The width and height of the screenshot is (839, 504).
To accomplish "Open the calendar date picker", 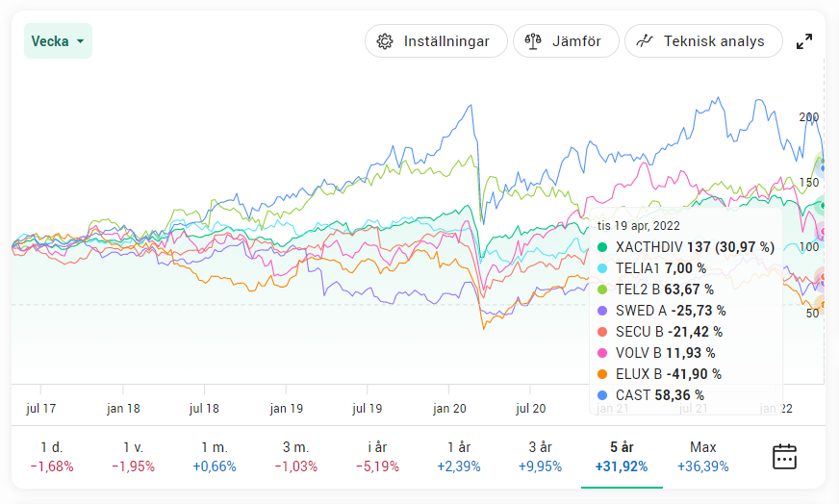I will point(784,457).
